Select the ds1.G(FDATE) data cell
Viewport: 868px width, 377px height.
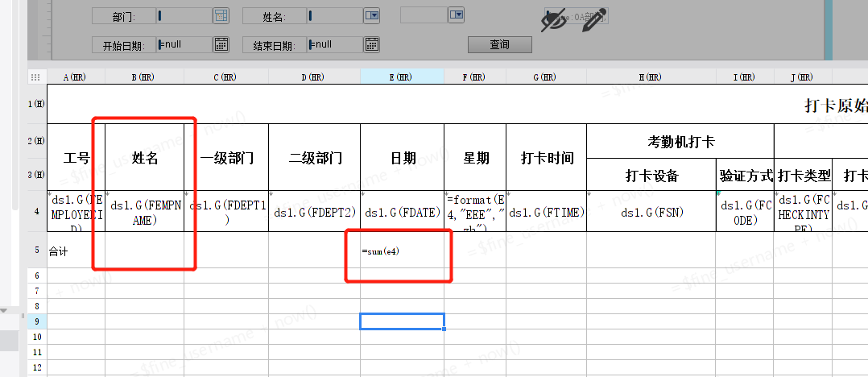coord(402,211)
